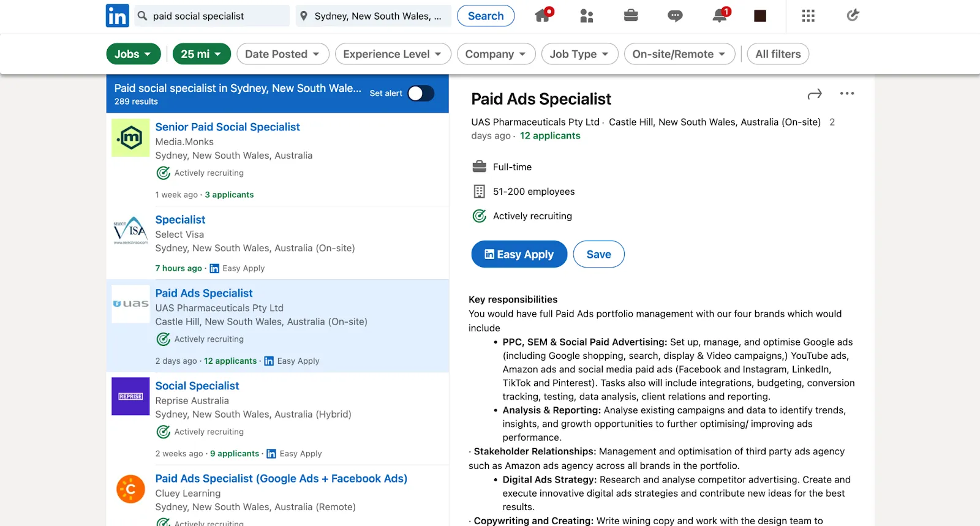Expand the Experience Level filter
980x526 pixels.
click(393, 54)
